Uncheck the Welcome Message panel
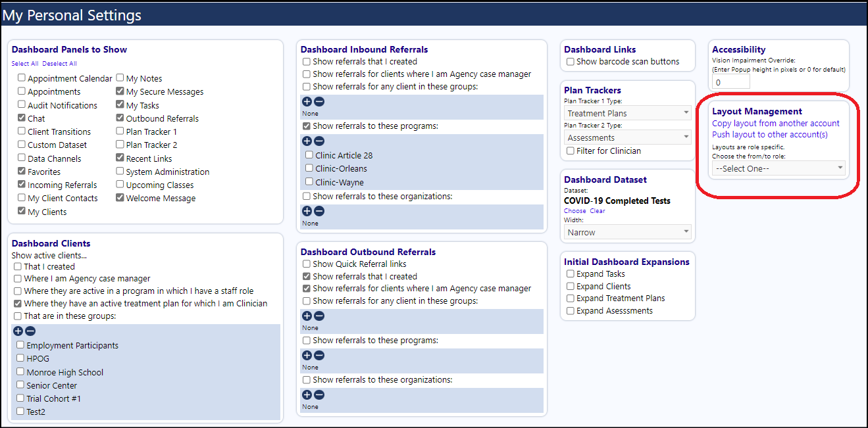 click(120, 198)
